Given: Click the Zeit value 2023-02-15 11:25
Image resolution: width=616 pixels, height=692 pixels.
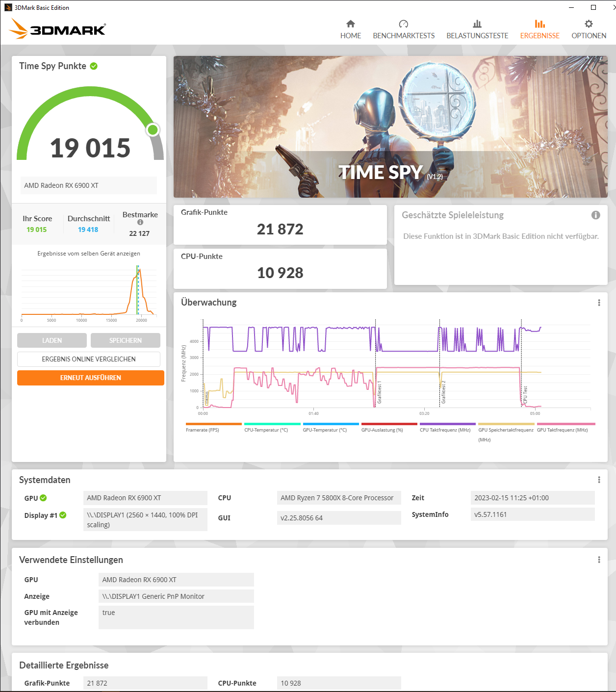Looking at the screenshot, I should 533,498.
